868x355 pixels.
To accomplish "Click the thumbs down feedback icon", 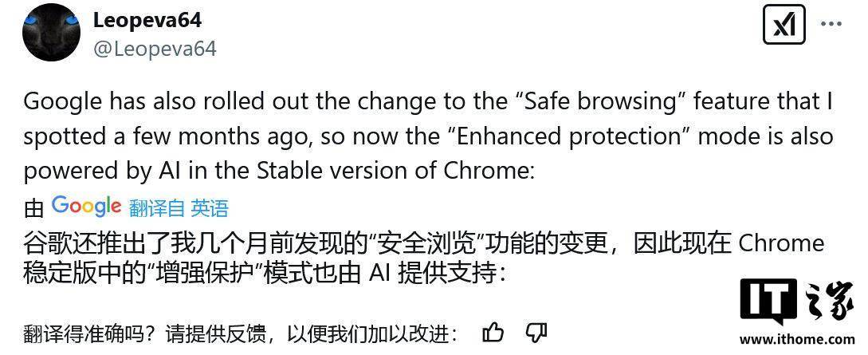I will coord(536,332).
